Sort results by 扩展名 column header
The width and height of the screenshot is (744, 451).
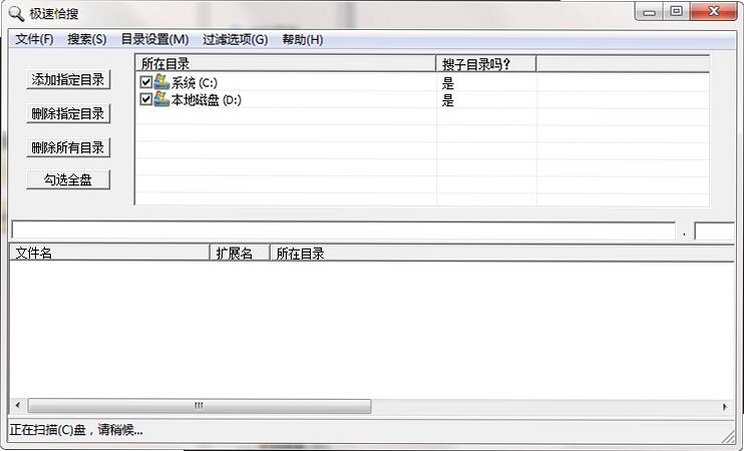[x=240, y=253]
